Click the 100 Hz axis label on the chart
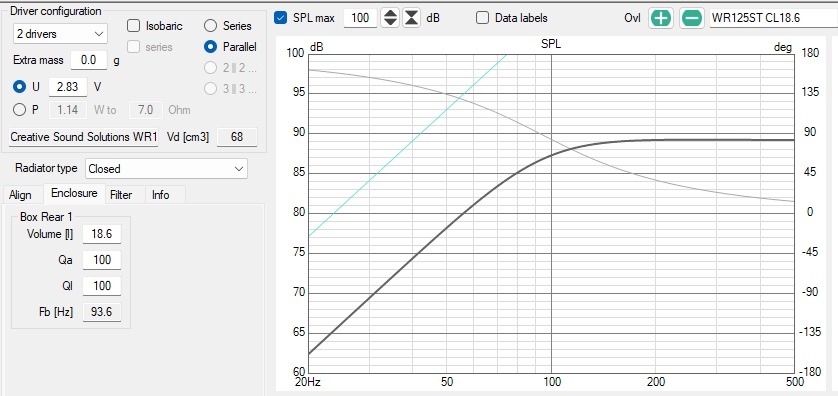Image resolution: width=838 pixels, height=396 pixels. (552, 382)
